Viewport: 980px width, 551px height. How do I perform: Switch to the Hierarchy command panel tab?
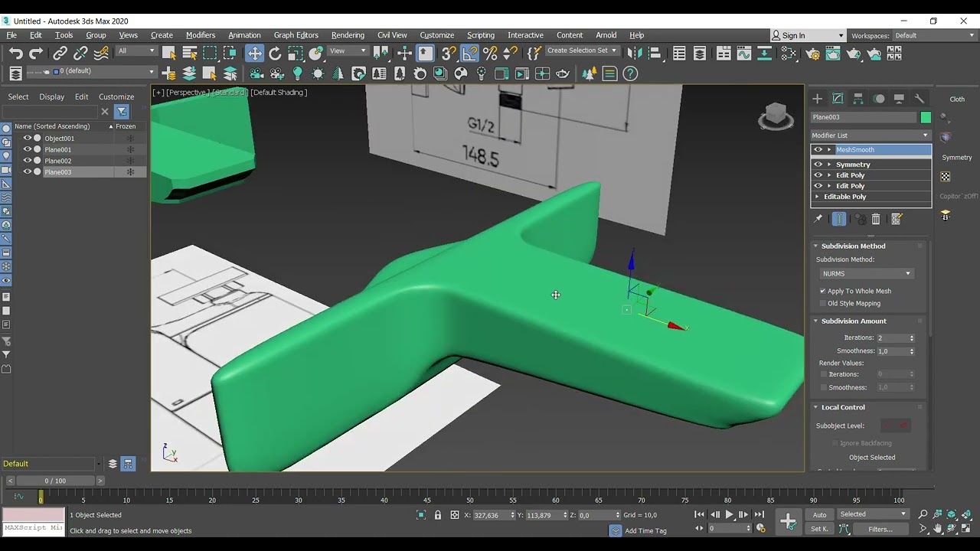(858, 99)
